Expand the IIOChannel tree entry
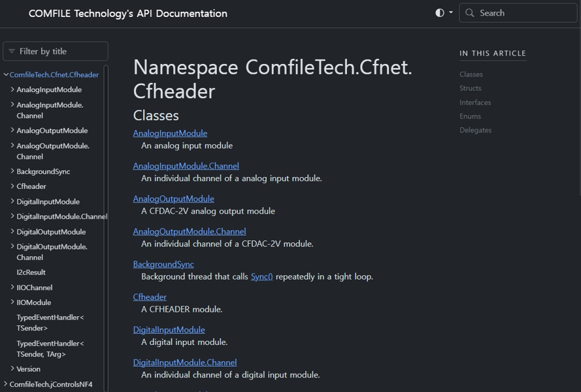Image resolution: width=581 pixels, height=392 pixels. click(12, 287)
